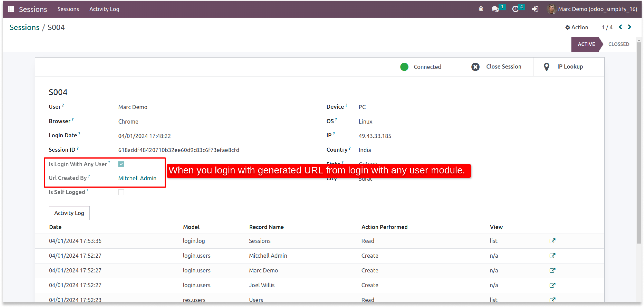
Task: Sort by View column header
Action: 496,227
